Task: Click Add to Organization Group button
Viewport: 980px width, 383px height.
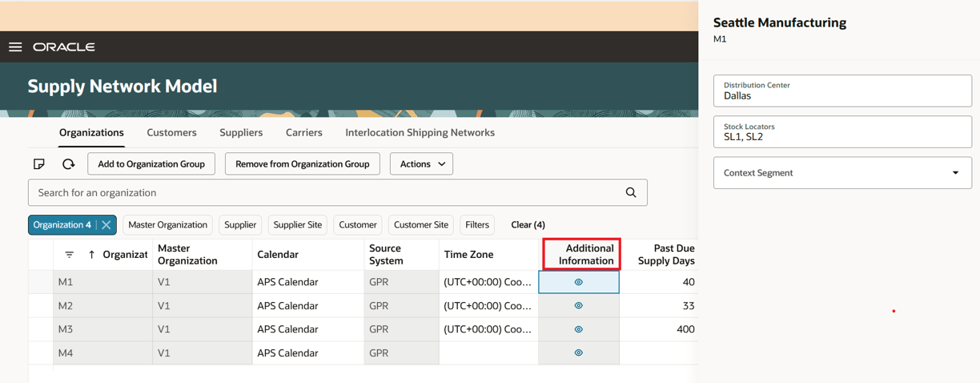Action: (x=151, y=164)
